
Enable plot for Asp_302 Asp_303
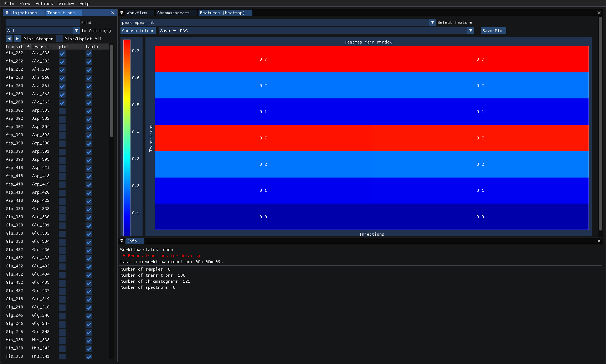click(62, 111)
